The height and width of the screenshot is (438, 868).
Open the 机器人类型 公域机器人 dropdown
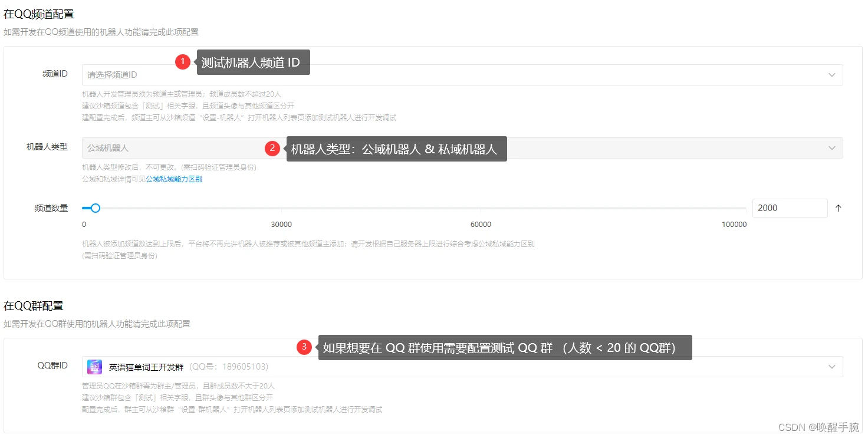coord(462,148)
